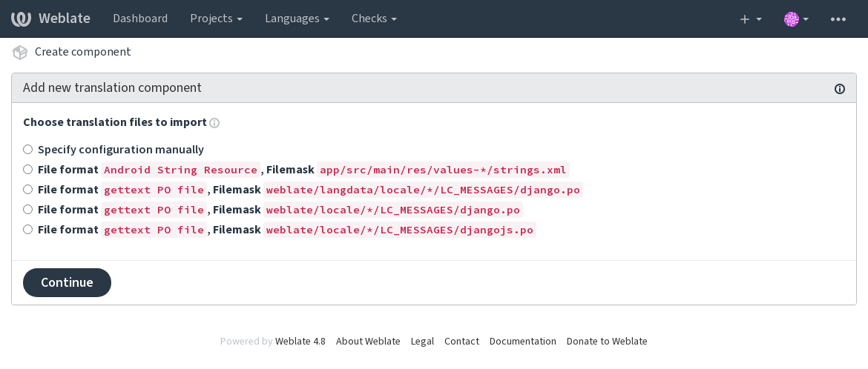The image size is (868, 369).
Task: Click Add new translation component heading
Action: [x=112, y=88]
